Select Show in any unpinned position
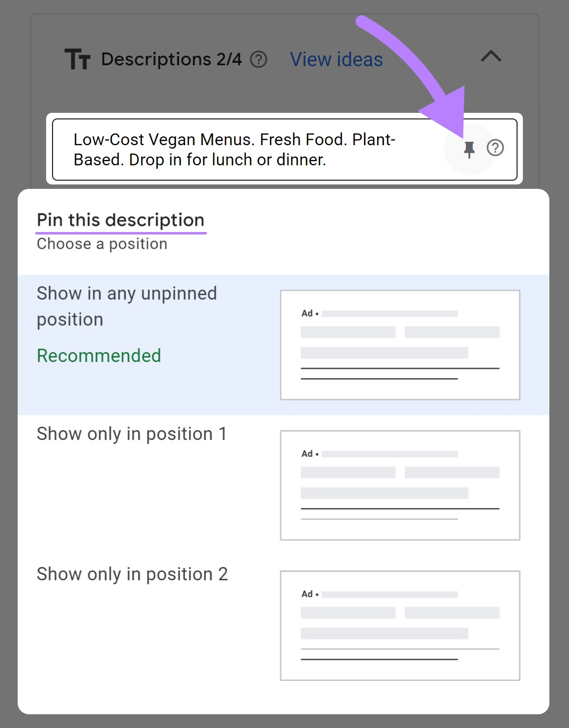 tap(128, 306)
